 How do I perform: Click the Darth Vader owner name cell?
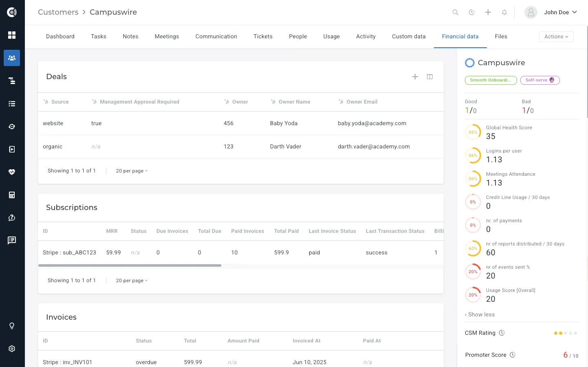point(285,146)
